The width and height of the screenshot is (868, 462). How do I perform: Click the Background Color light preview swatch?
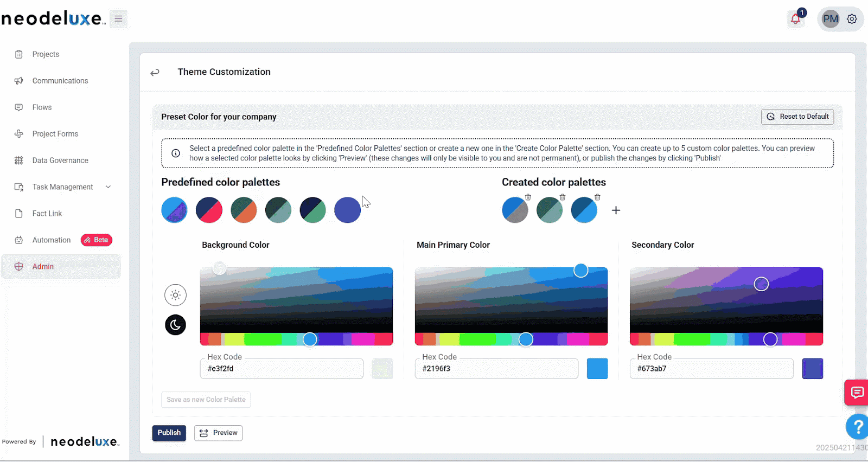382,369
